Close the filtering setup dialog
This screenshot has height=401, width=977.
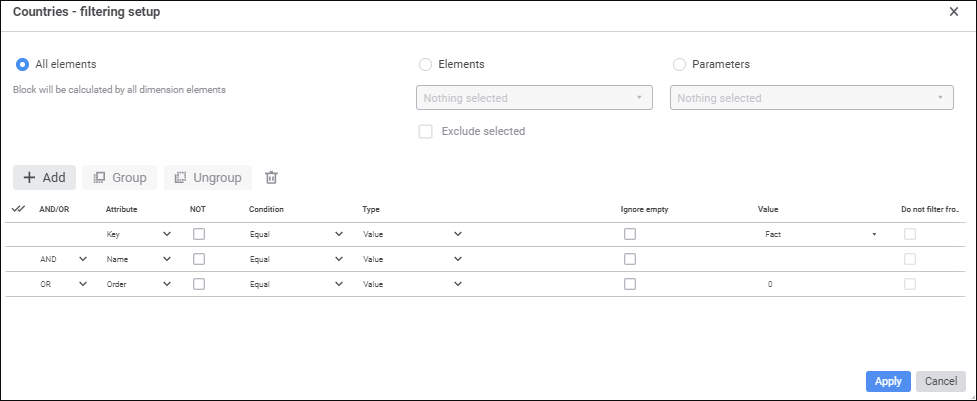coord(954,11)
